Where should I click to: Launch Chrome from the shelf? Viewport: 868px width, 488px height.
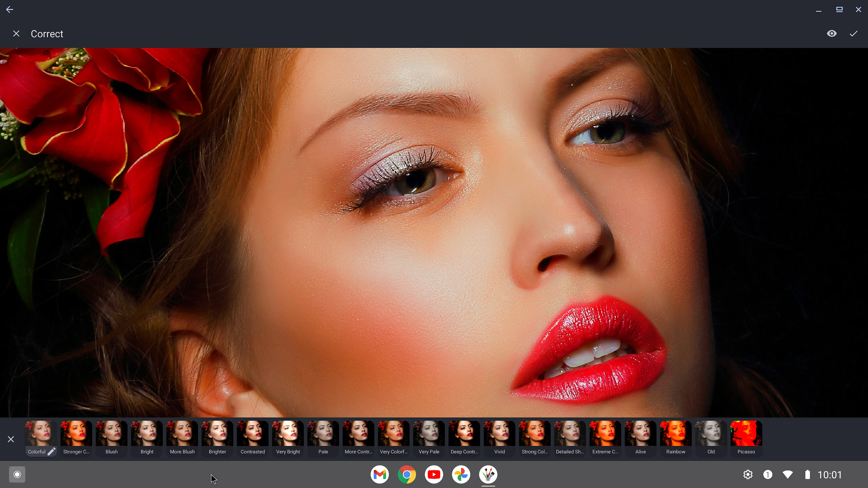pyautogui.click(x=407, y=474)
